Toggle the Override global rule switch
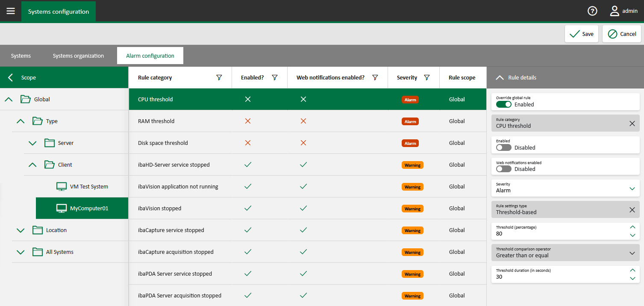This screenshot has width=644, height=306. pyautogui.click(x=504, y=104)
